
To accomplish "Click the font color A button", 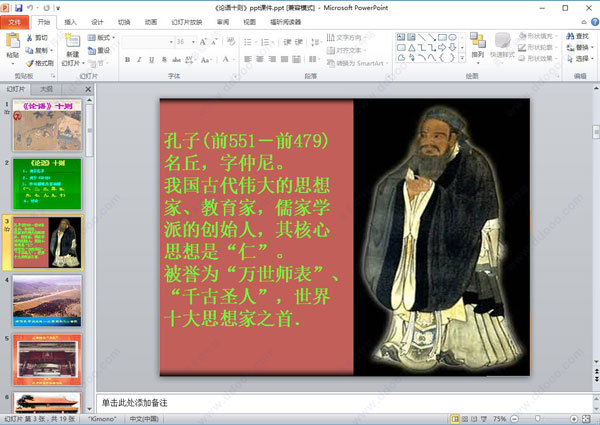I will (x=226, y=59).
